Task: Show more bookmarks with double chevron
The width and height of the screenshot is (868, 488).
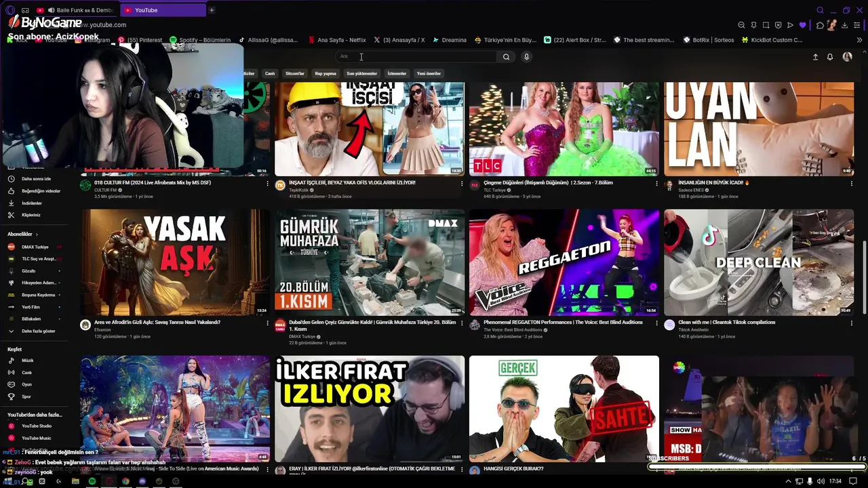Action: click(x=860, y=40)
